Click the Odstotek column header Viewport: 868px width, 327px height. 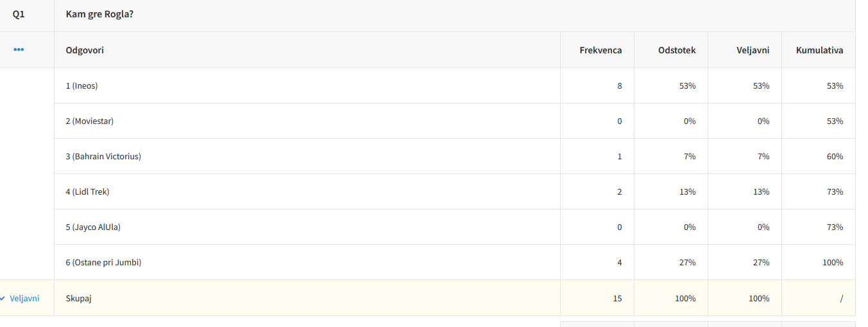[x=676, y=50]
